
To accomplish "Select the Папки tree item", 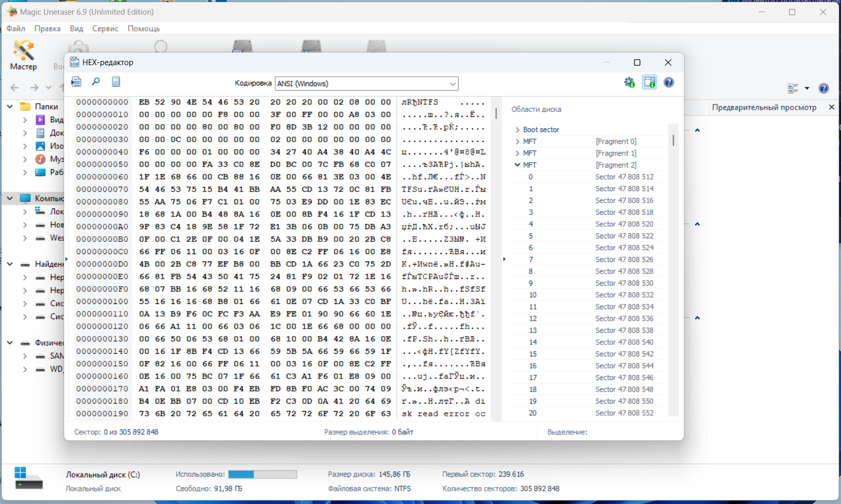I will (x=46, y=107).
